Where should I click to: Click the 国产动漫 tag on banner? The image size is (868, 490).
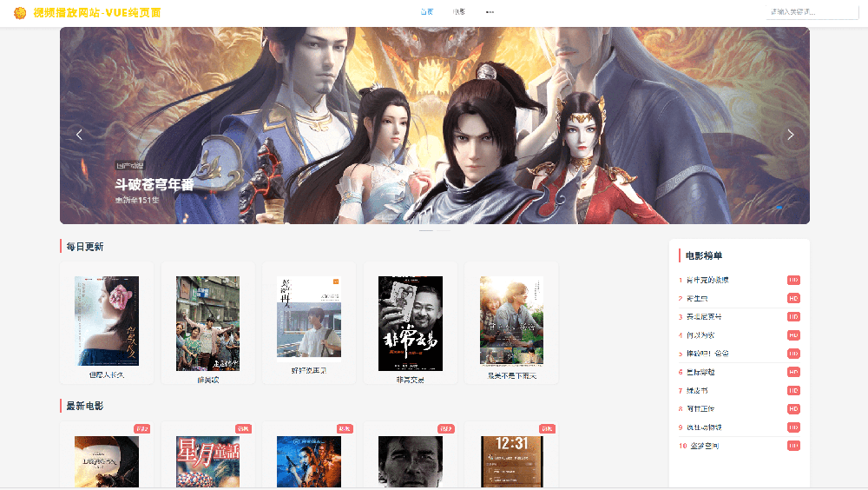pos(129,166)
